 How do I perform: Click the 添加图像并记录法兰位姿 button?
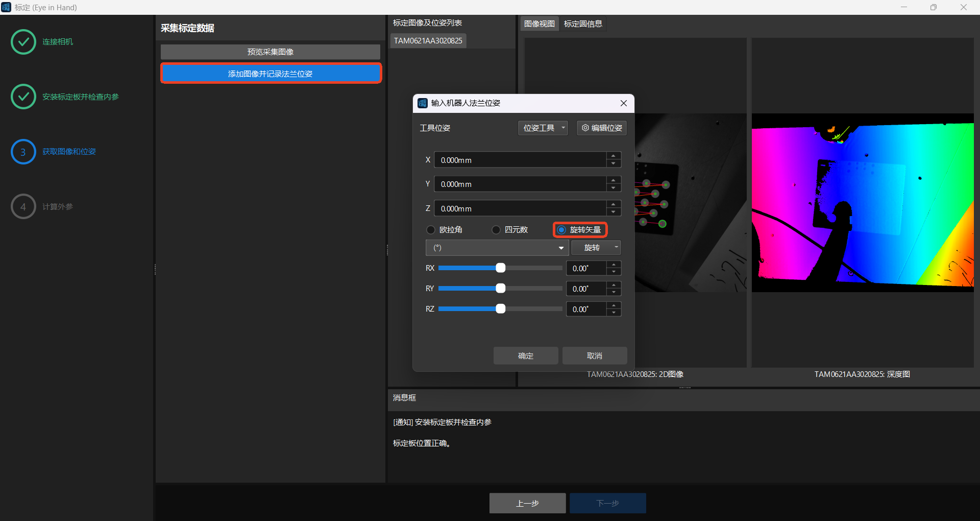(x=271, y=74)
